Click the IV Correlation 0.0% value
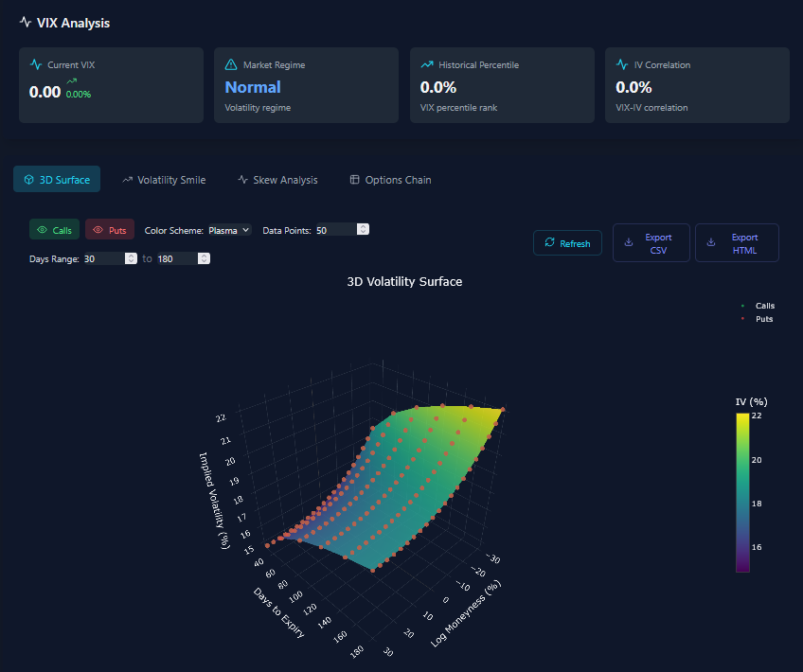Viewport: 803px width, 672px height. pyautogui.click(x=633, y=87)
